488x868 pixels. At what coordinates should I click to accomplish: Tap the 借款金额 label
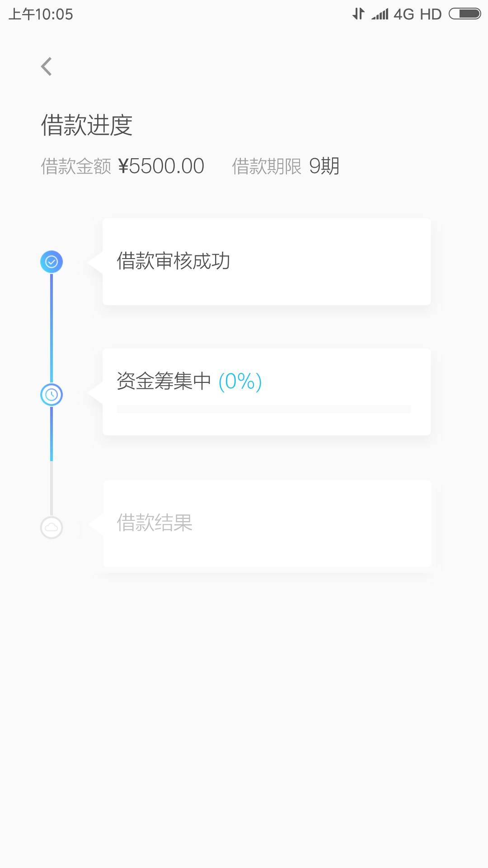click(76, 166)
